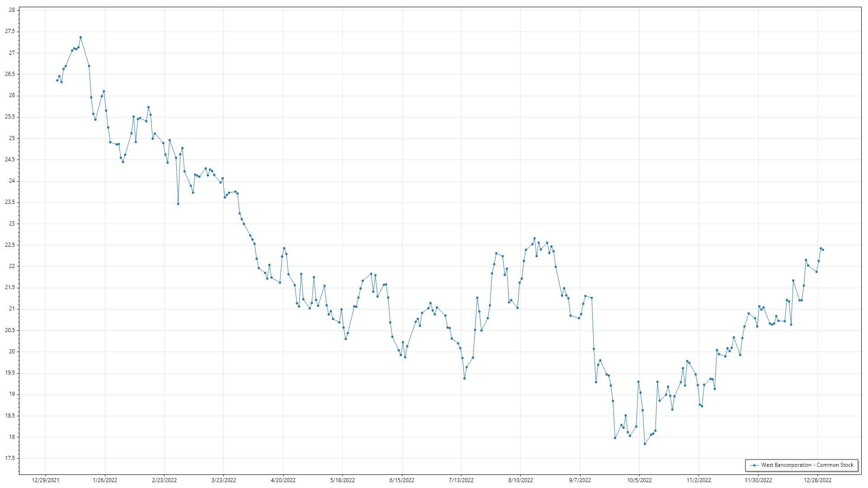This screenshot has width=868, height=488.
Task: Select the 11/30/2022 axis label
Action: [x=758, y=480]
